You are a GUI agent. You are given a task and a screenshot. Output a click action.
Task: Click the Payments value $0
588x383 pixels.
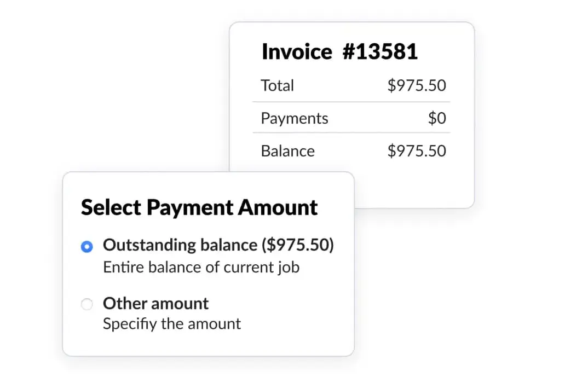coord(437,119)
